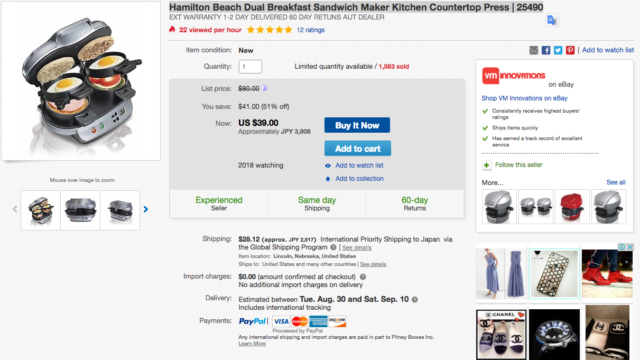640x360 pixels.
Task: Share listing via email icon
Action: (533, 50)
